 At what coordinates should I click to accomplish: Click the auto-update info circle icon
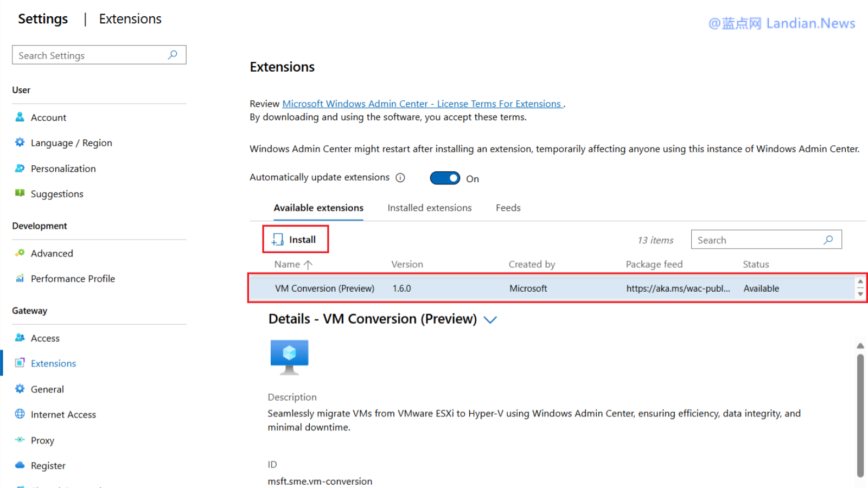click(x=400, y=178)
